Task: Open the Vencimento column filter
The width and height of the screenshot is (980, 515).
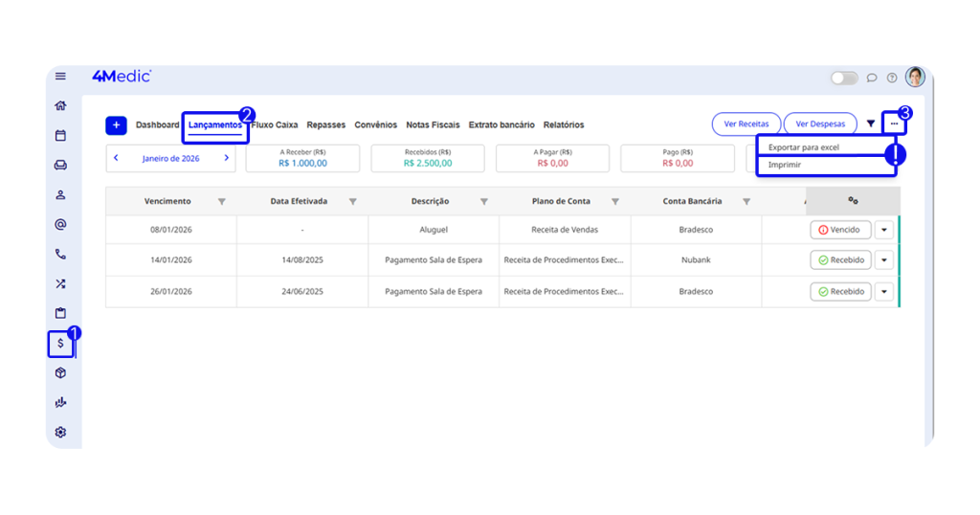Action: [222, 202]
